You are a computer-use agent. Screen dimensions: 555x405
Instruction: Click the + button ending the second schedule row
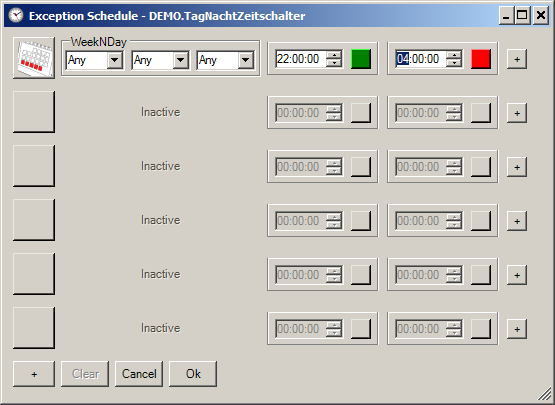click(x=517, y=113)
